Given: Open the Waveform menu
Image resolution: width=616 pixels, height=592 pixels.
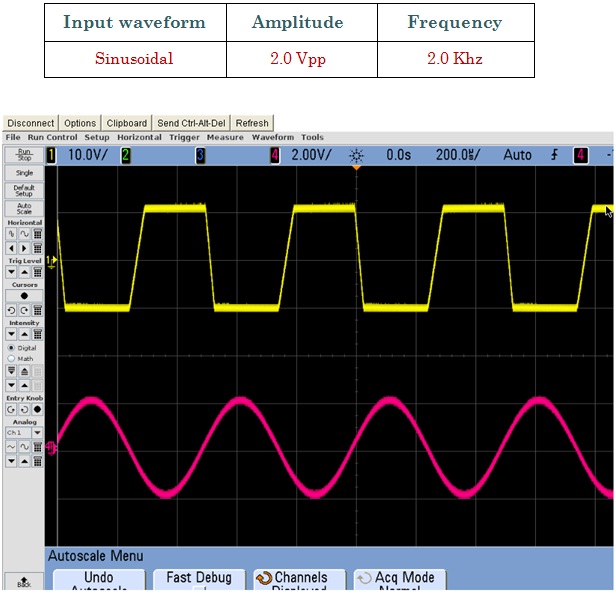Looking at the screenshot, I should click(273, 137).
